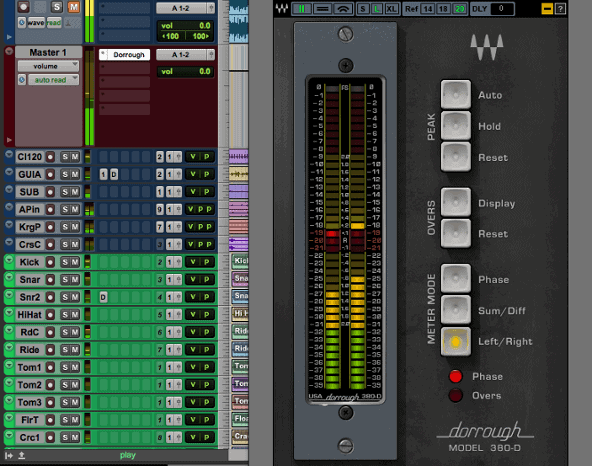Click the output fader icon beside Master 1 A 1-2
592x466 pixels.
(x=211, y=55)
